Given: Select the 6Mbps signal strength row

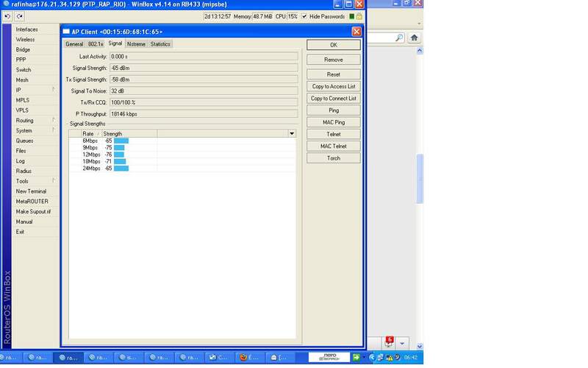Looking at the screenshot, I should click(182, 141).
